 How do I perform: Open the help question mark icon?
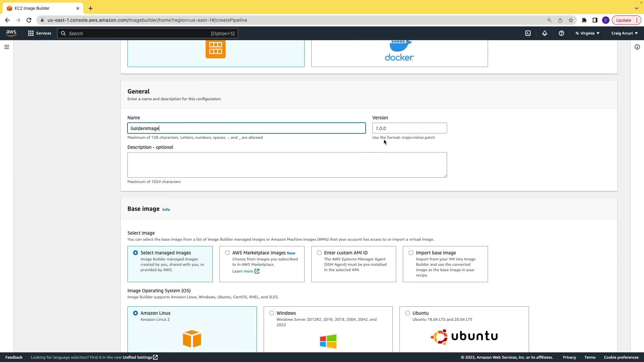[561, 33]
